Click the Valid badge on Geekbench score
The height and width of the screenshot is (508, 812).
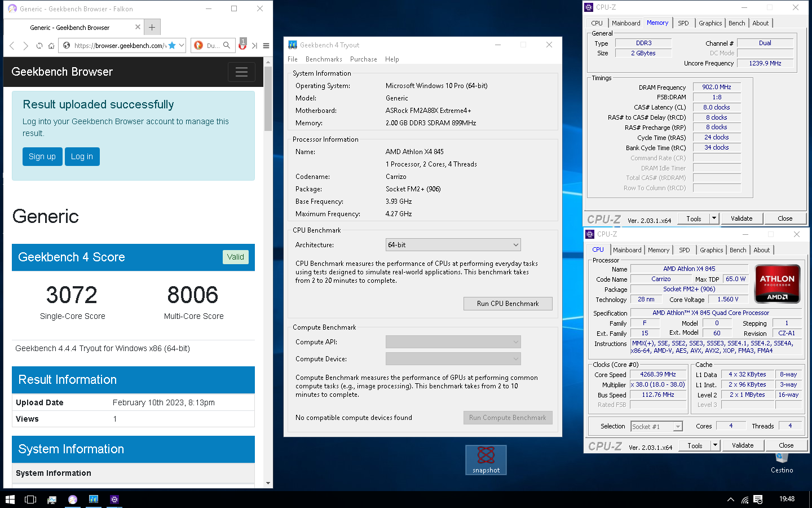click(x=236, y=257)
